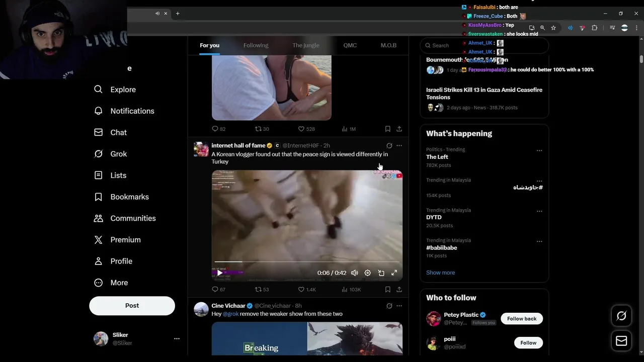The height and width of the screenshot is (362, 644).
Task: Click the Post button
Action: (x=132, y=306)
